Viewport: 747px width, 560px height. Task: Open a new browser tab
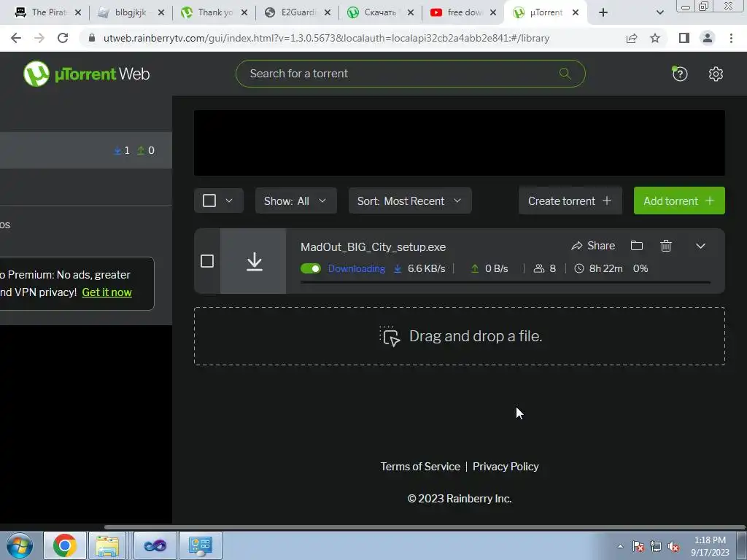point(603,12)
